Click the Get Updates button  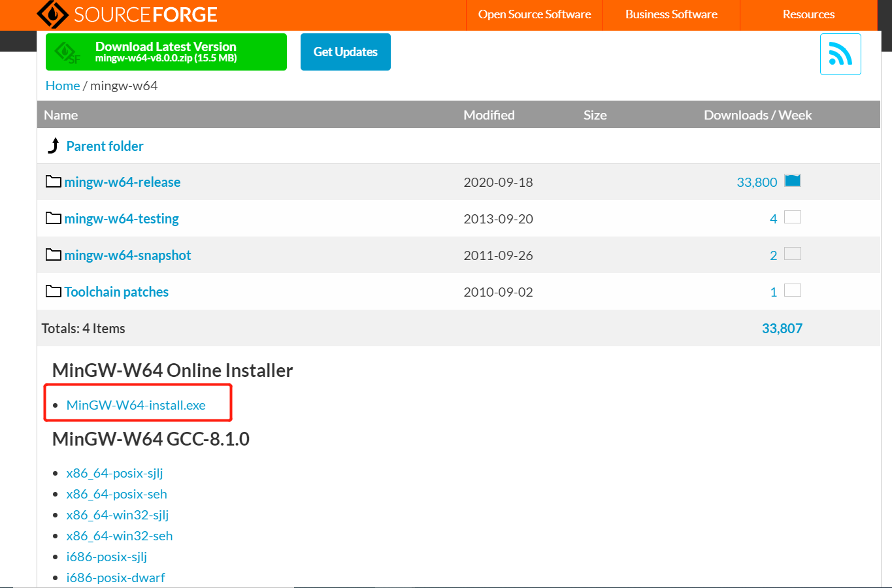[345, 52]
